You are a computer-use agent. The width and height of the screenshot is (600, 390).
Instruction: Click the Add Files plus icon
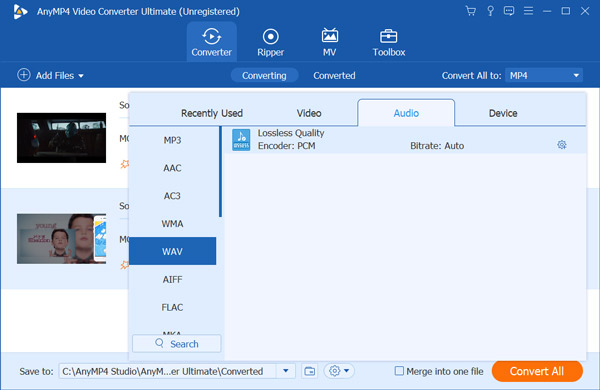(x=24, y=75)
